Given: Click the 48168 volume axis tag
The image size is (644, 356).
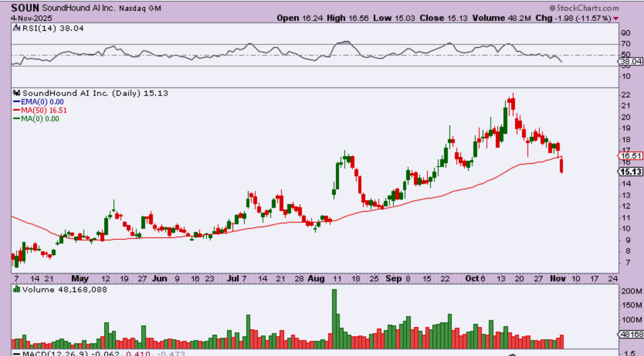Looking at the screenshot, I should [x=630, y=334].
